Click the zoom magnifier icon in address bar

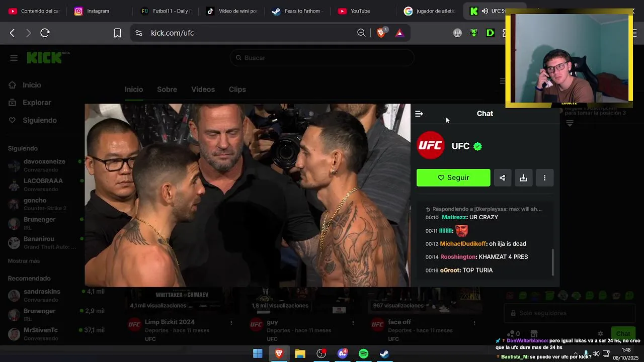point(361,33)
